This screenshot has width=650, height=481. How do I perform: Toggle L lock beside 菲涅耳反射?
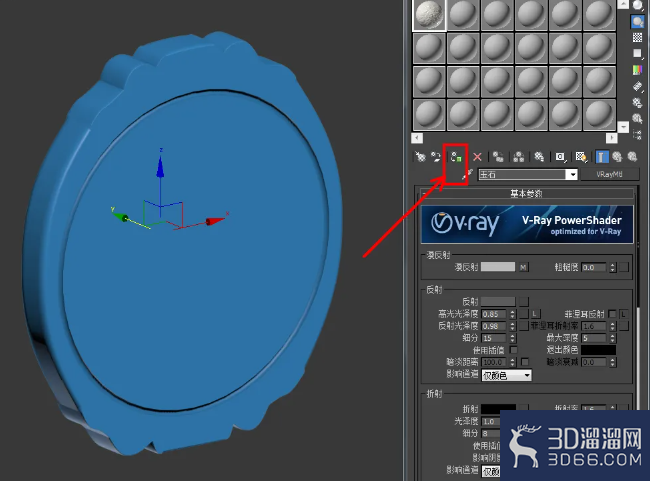(623, 314)
